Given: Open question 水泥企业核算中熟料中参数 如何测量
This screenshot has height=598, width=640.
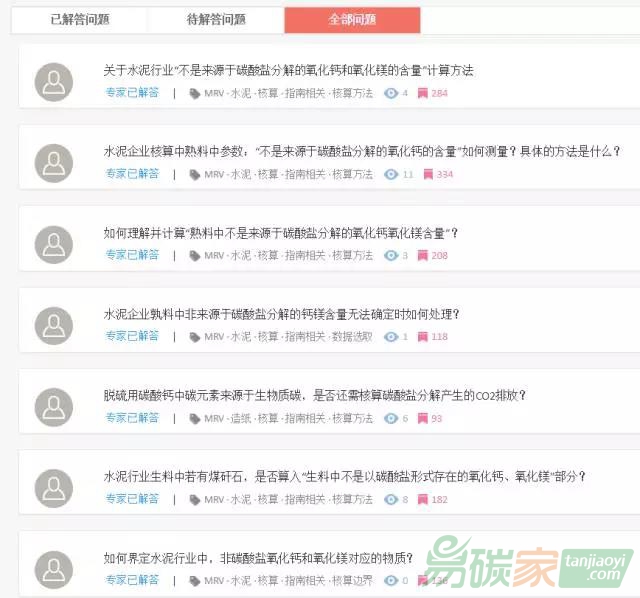Looking at the screenshot, I should 362,152.
